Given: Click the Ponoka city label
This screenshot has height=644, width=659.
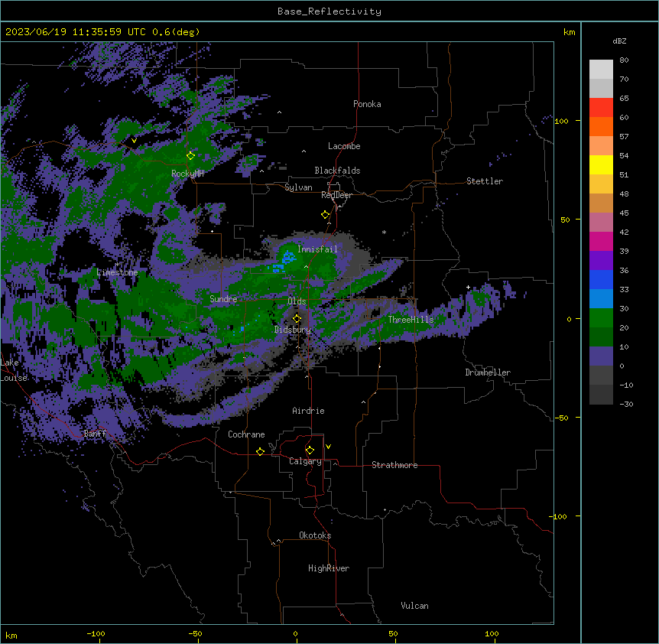Looking at the screenshot, I should (367, 104).
